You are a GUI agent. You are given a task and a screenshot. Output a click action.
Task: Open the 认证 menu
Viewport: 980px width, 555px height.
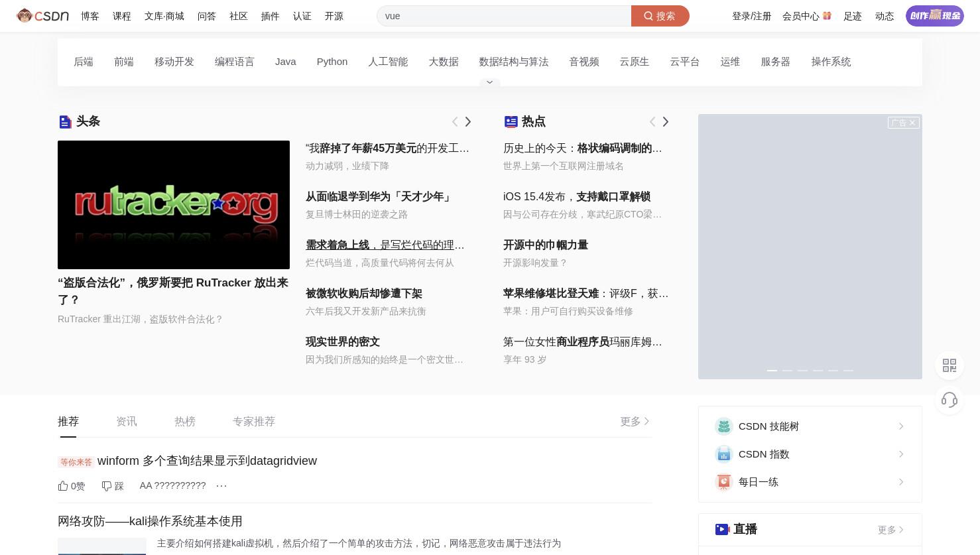pos(302,16)
